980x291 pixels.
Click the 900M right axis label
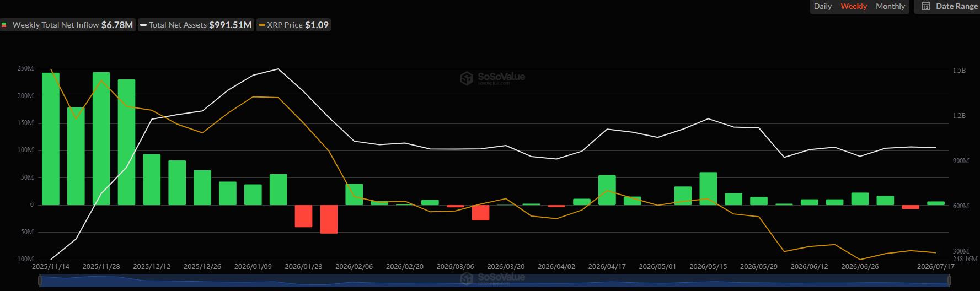click(961, 161)
